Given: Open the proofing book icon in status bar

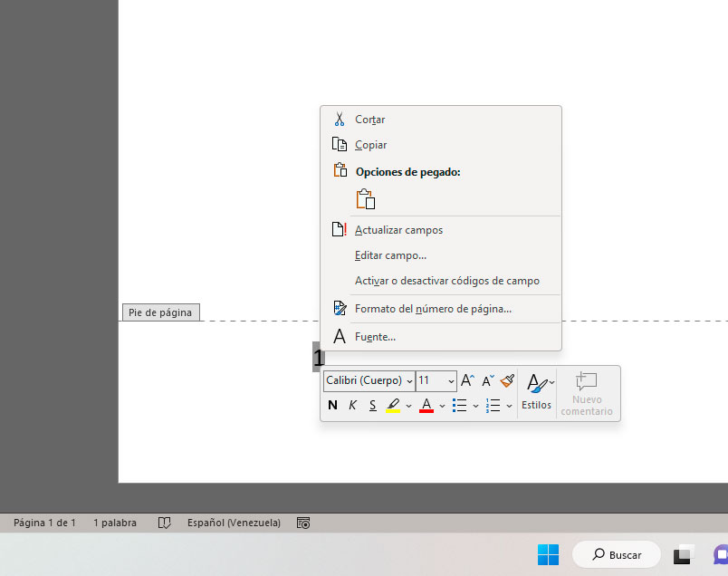Looking at the screenshot, I should [164, 523].
